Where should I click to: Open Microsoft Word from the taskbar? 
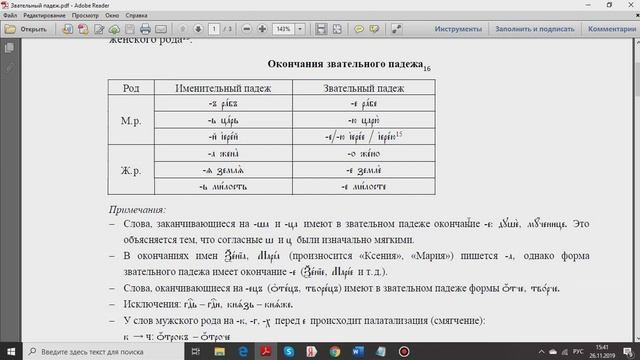point(358,351)
